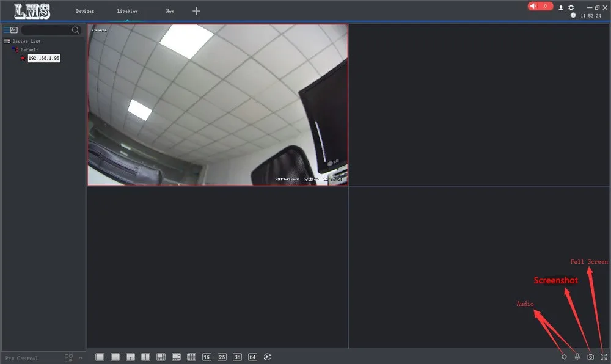Choose the nine-window grid layout
Image resolution: width=611 pixels, height=364 pixels.
[x=191, y=357]
